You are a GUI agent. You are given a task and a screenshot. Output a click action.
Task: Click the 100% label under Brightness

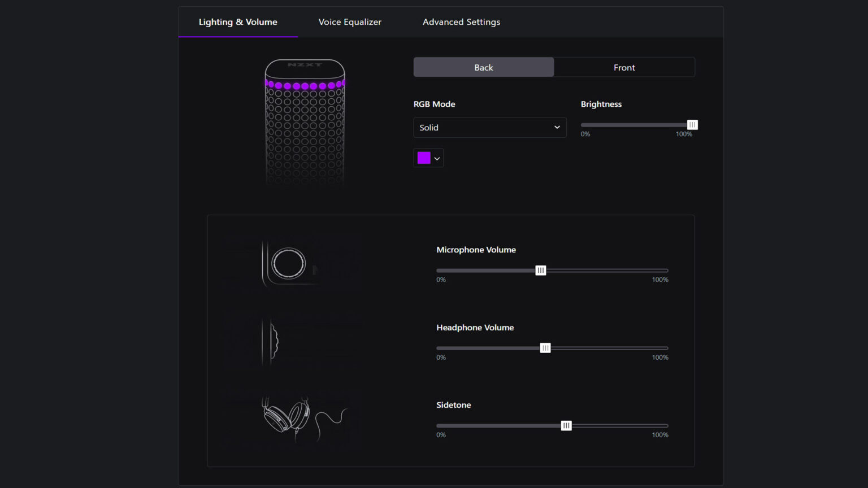(684, 134)
